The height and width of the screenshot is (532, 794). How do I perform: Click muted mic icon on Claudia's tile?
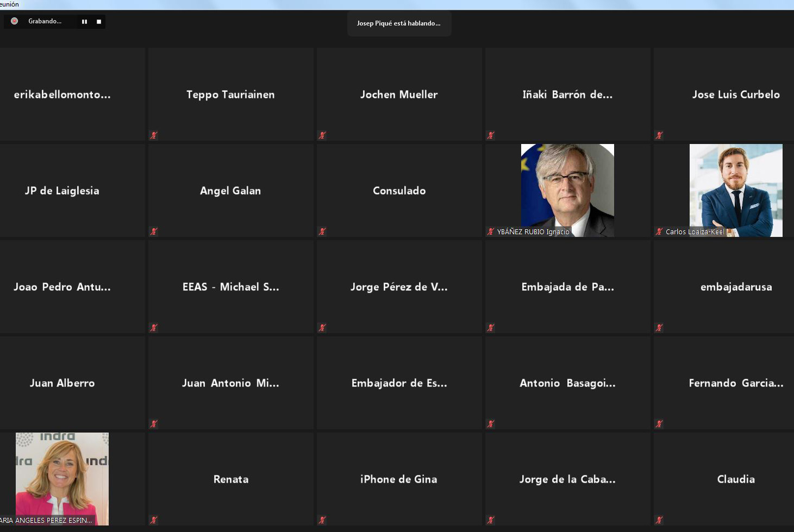[x=659, y=520]
